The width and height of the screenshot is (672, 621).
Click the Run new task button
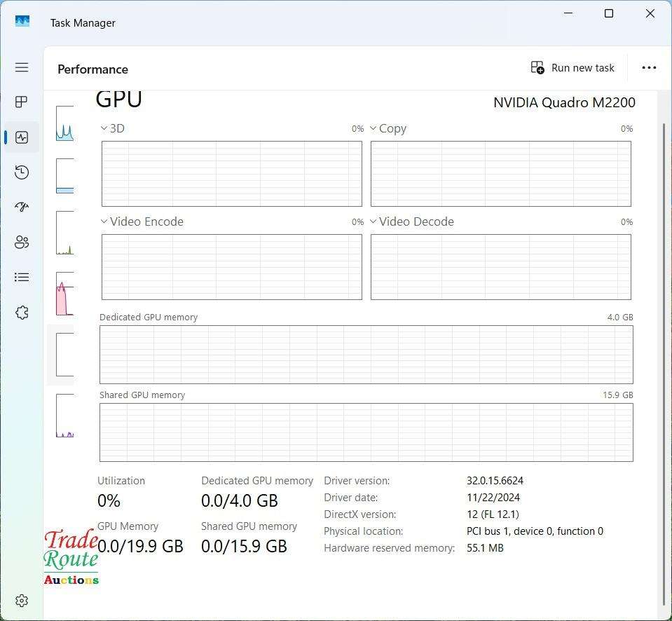pyautogui.click(x=572, y=67)
